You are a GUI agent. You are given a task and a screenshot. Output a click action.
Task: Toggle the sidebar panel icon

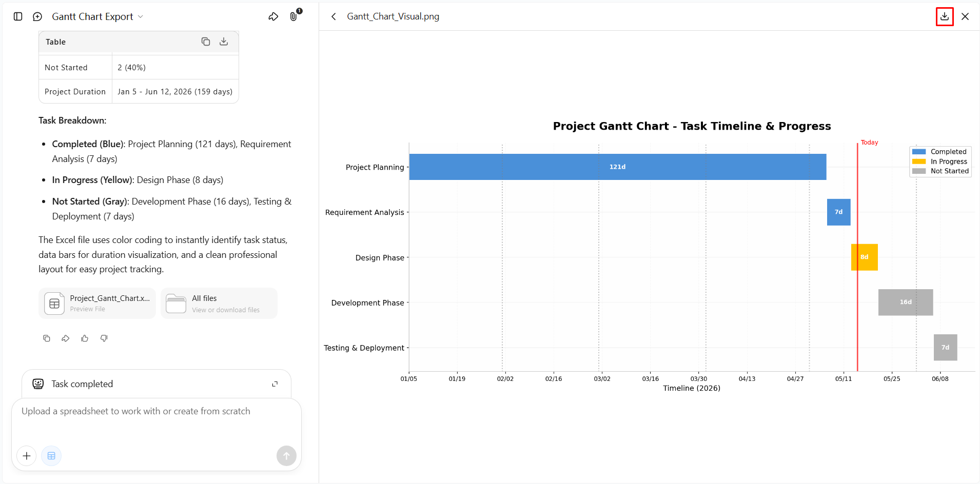[x=18, y=16]
